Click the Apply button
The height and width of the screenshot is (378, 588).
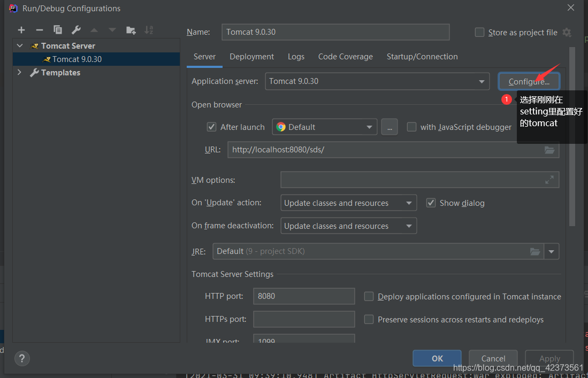(549, 359)
